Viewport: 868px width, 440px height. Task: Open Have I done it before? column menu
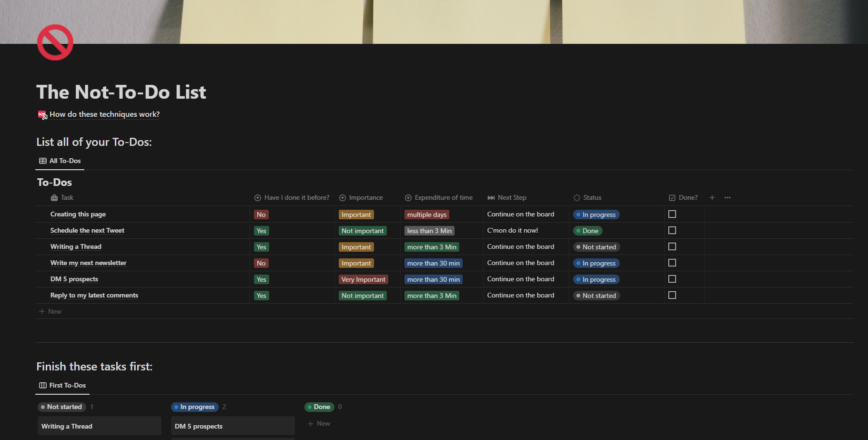292,197
